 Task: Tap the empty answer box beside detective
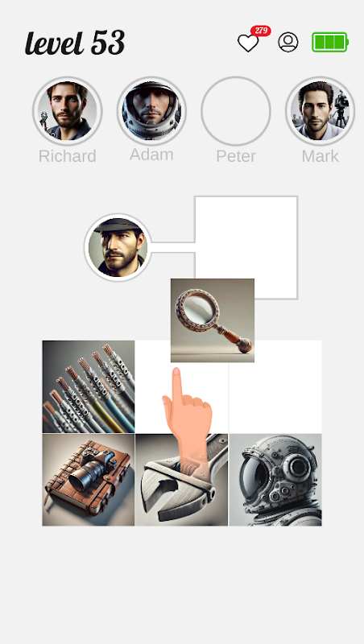(246, 248)
